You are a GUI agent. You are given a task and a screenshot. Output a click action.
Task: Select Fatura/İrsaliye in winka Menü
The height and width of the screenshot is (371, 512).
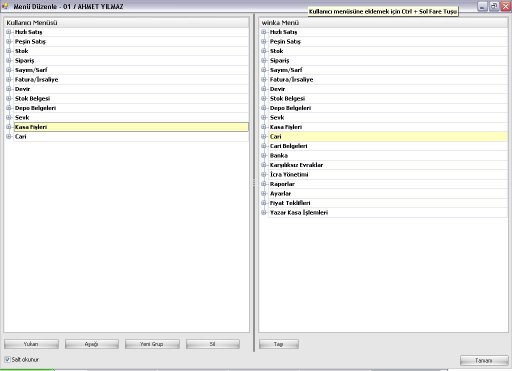291,79
